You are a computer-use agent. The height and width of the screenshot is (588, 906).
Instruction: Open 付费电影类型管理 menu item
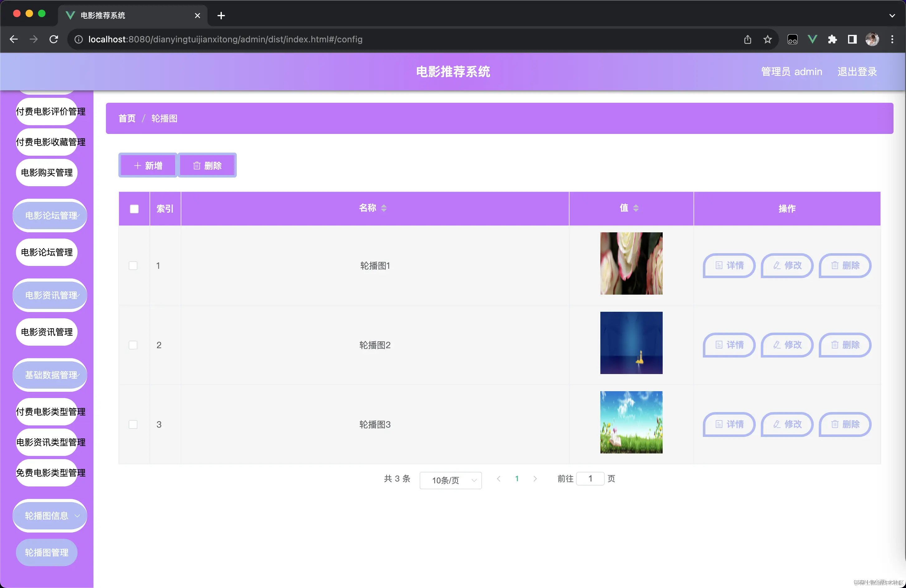pyautogui.click(x=47, y=412)
